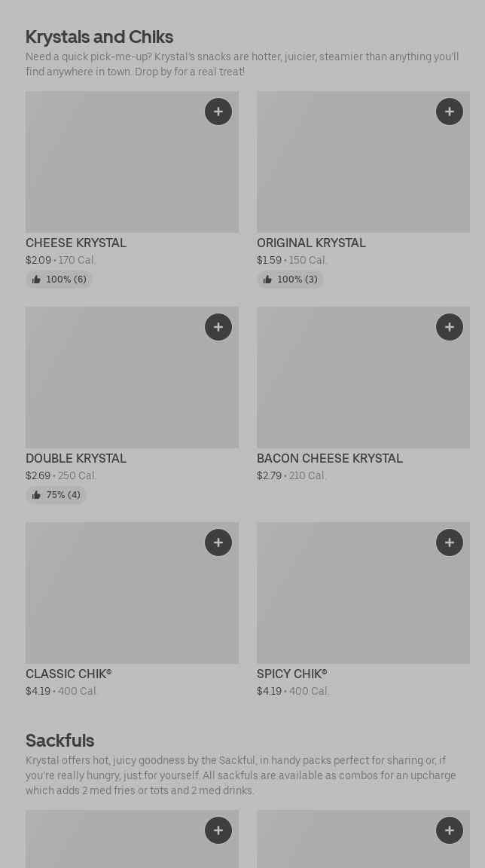Viewport: 485px width, 868px height.
Task: Add Double Krystal with plus icon
Action: point(218,327)
